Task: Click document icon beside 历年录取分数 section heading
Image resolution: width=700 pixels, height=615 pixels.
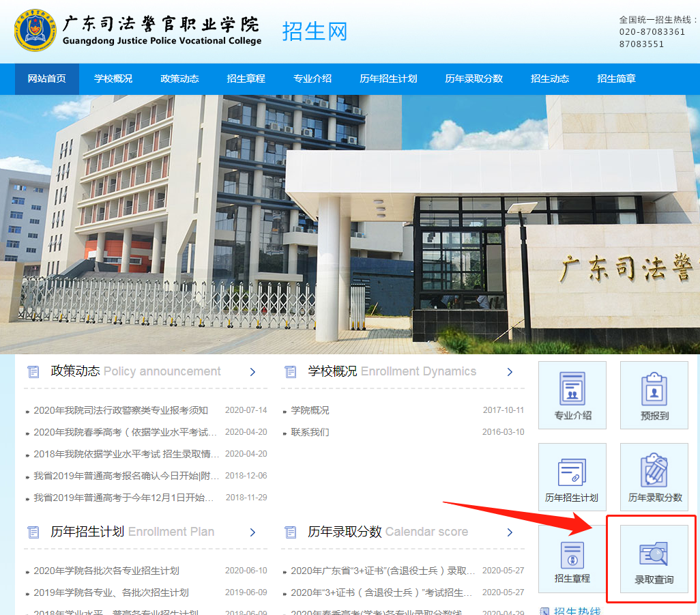Action: click(291, 532)
